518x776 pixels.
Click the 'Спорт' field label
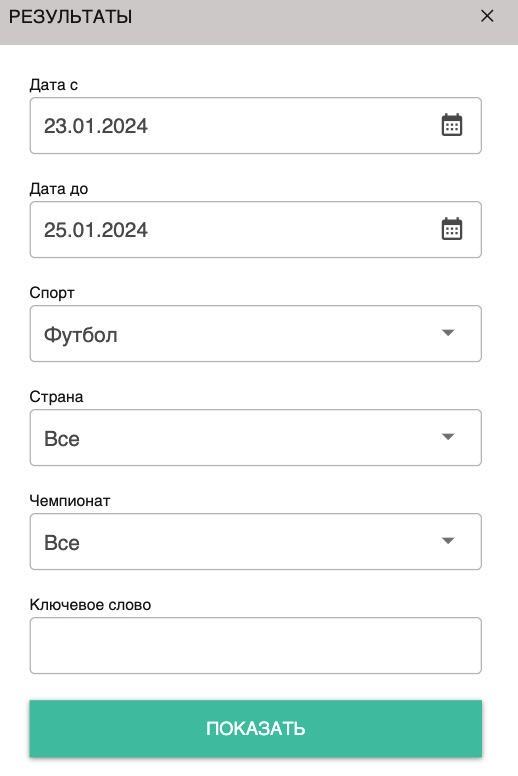[52, 293]
